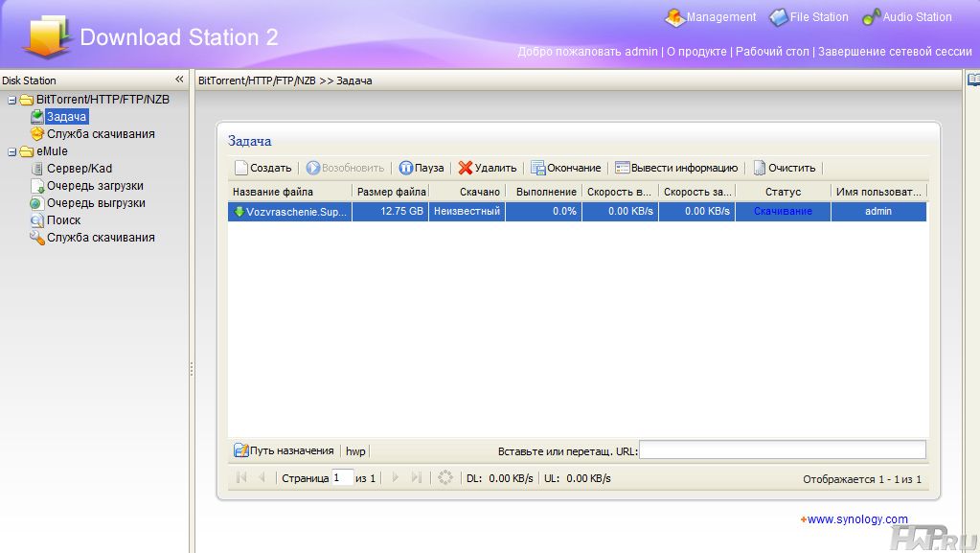Select Сервер/Kad in the eMule tree
Screen dimensions: 980x553
click(80, 169)
